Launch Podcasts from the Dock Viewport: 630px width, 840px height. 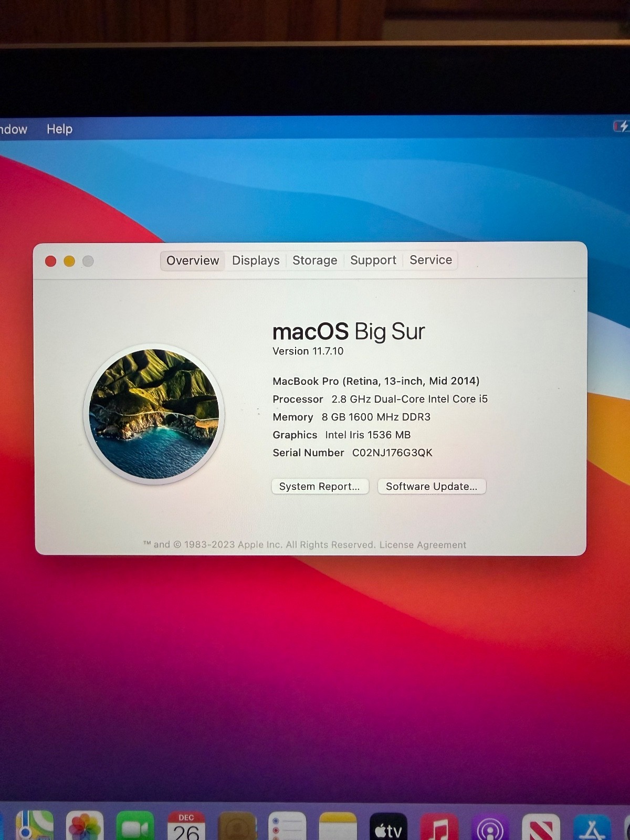pos(490,826)
